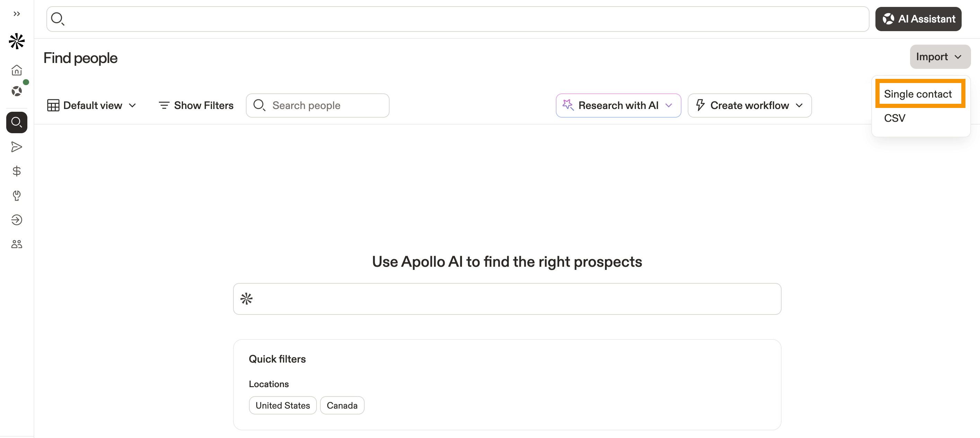Toggle the United States quick filter chip
980x438 pixels.
[x=282, y=405]
